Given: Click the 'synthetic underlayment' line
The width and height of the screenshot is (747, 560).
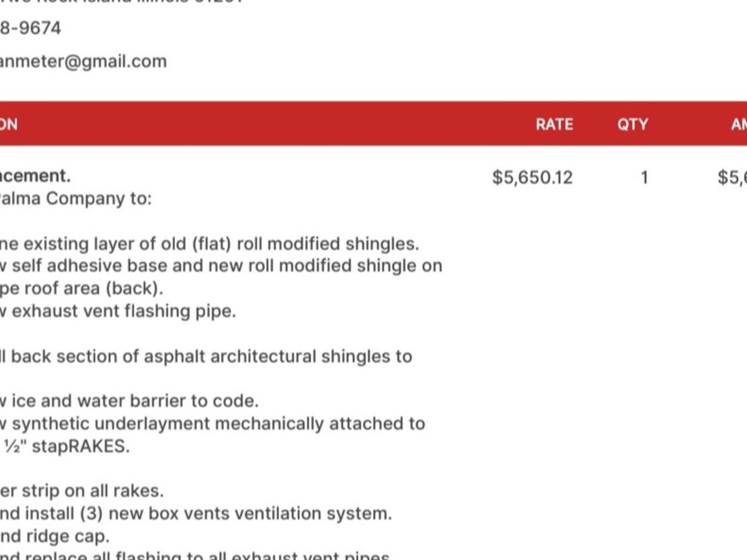Looking at the screenshot, I should coord(213,424).
